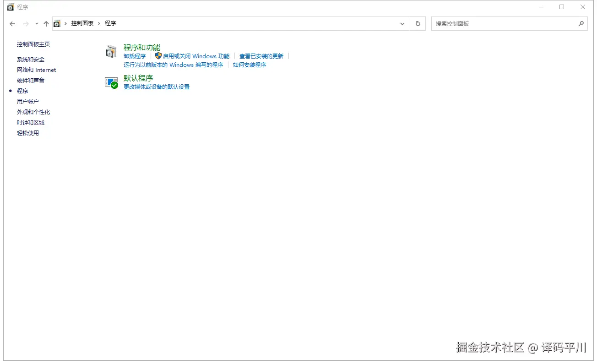Open 网络和 Internet category in sidebar
Image resolution: width=597 pixels, height=364 pixels.
(37, 70)
